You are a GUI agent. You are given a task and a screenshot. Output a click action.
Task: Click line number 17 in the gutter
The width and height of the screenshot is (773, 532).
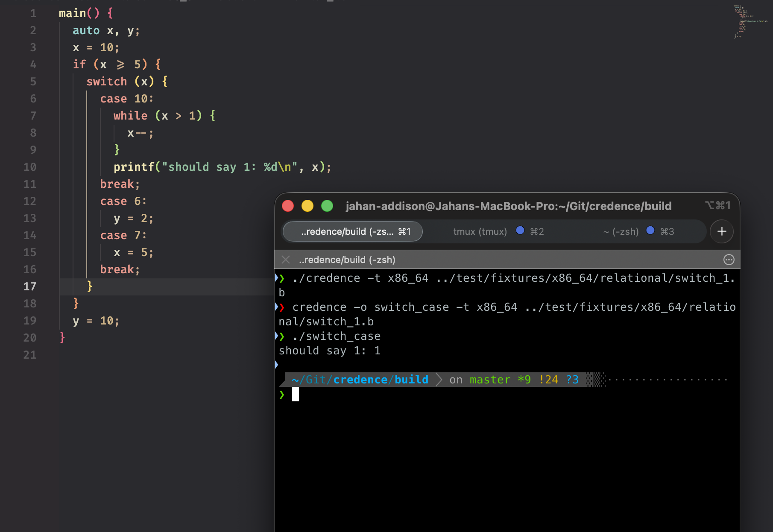30,286
